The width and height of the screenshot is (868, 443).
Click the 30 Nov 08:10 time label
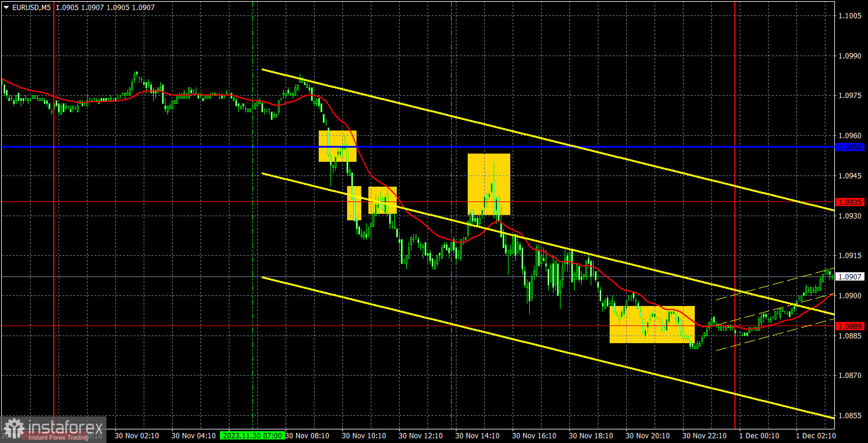(307, 435)
